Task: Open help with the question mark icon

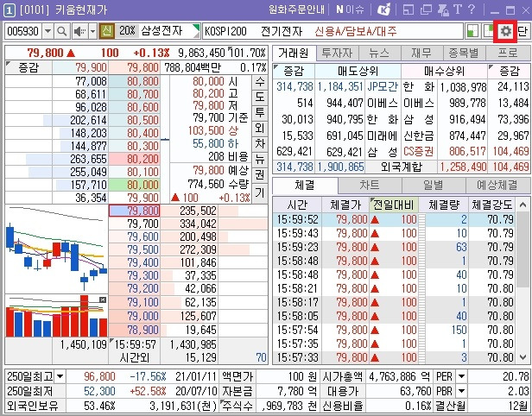Action: (x=471, y=9)
